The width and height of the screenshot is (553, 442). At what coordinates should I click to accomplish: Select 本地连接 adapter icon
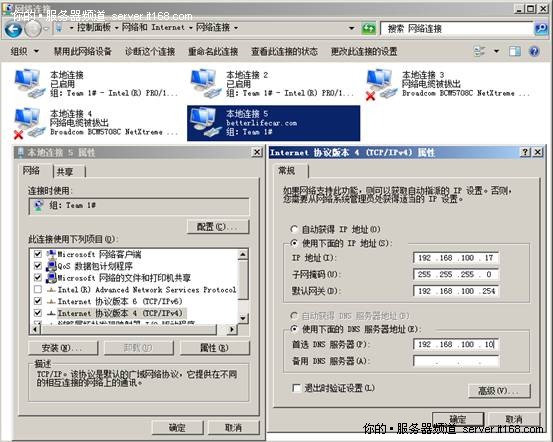[30, 84]
